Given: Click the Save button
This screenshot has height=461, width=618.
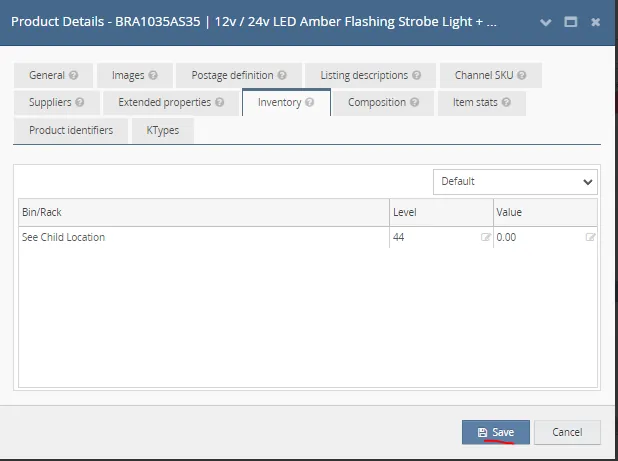Looking at the screenshot, I should pos(495,432).
